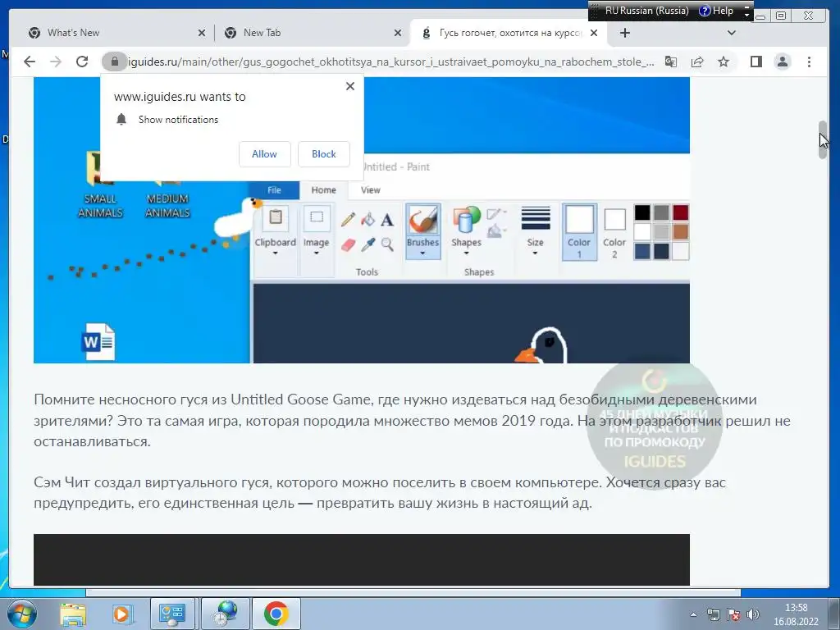Image resolution: width=840 pixels, height=630 pixels.
Task: Click paragraph starting 'Помните несносного гуся'
Action: [412, 421]
